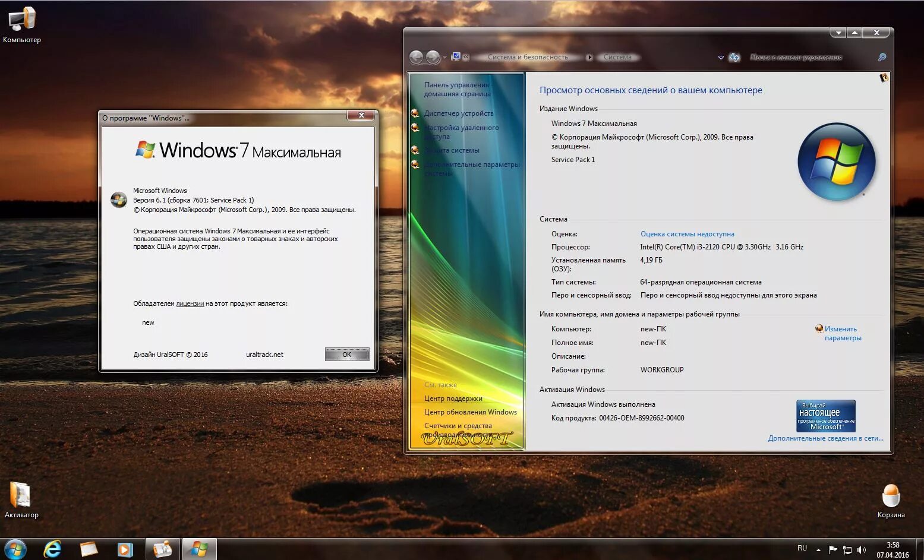Open the help icon in System window
Viewport: 924px width, 560px height.
pos(884,77)
